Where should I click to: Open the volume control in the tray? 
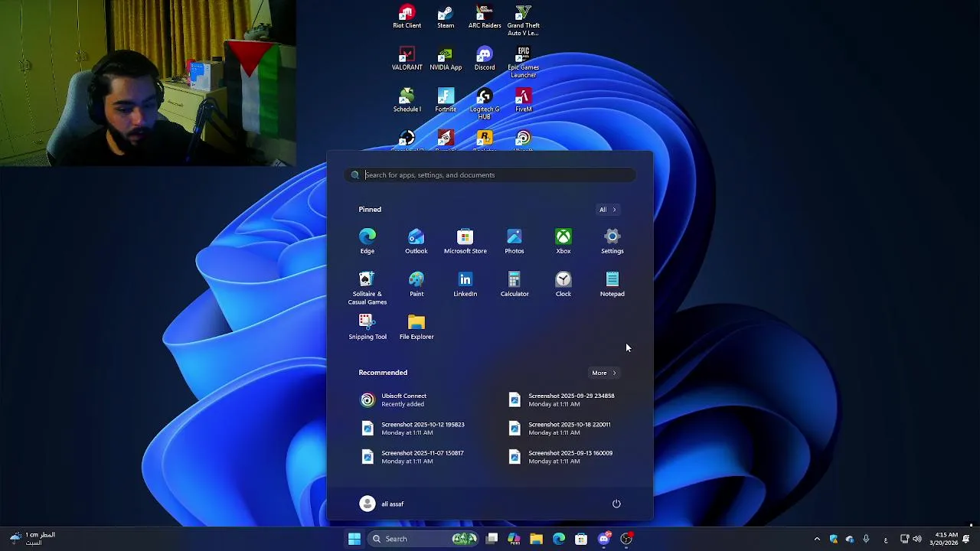point(917,539)
